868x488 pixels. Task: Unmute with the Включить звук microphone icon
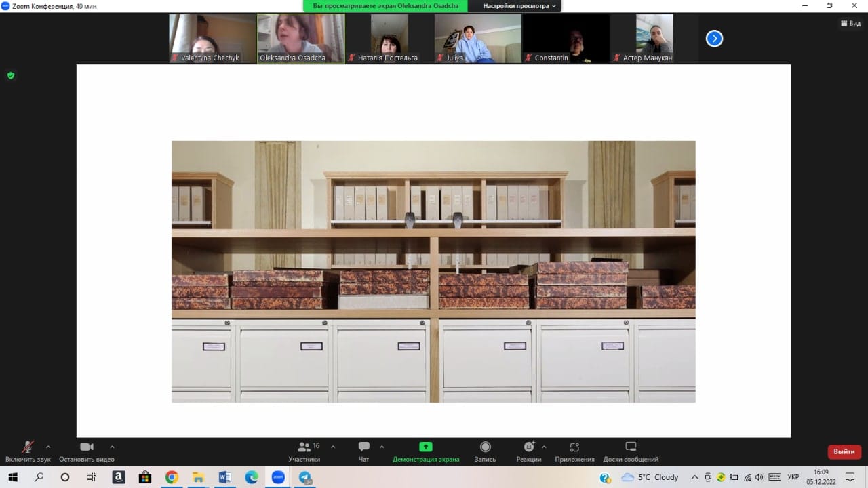tap(28, 447)
